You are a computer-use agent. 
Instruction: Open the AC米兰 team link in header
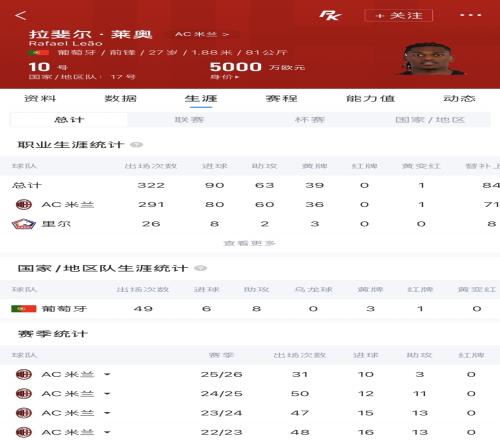tap(202, 34)
